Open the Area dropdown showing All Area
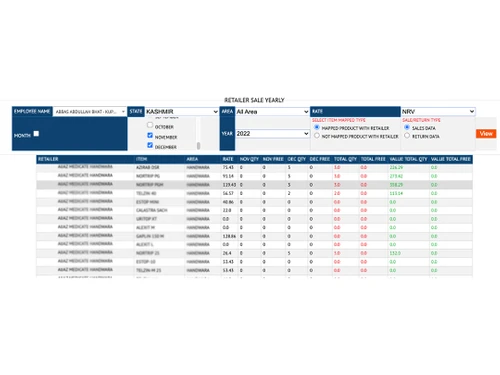 click(x=272, y=111)
